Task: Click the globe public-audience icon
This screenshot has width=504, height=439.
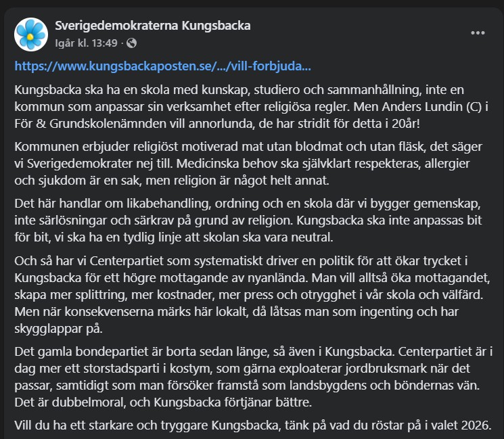Action: [131, 43]
